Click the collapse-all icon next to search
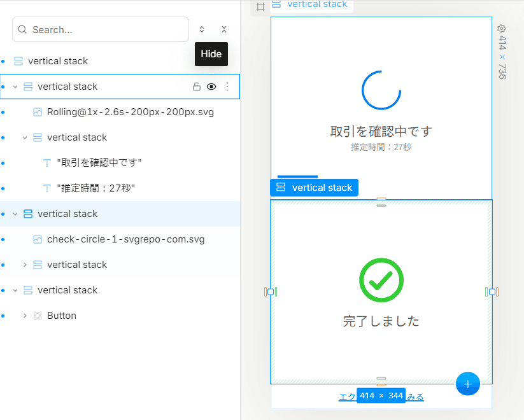The image size is (524, 420). 224,29
